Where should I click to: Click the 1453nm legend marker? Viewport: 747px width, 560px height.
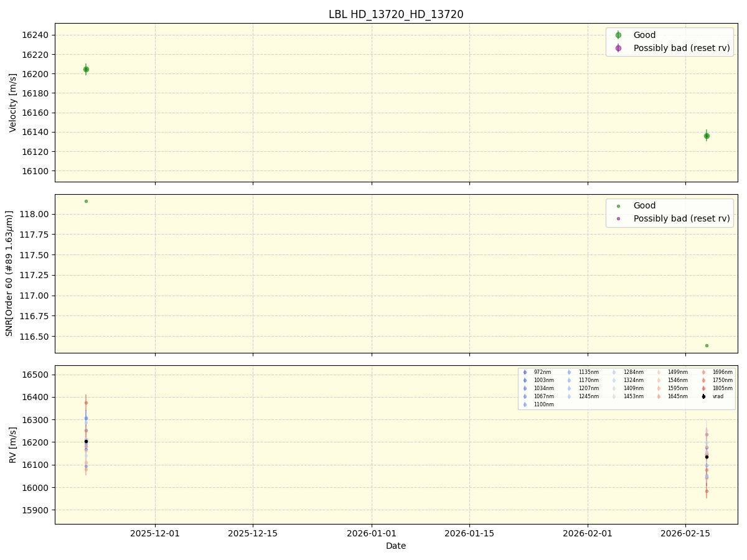click(614, 396)
